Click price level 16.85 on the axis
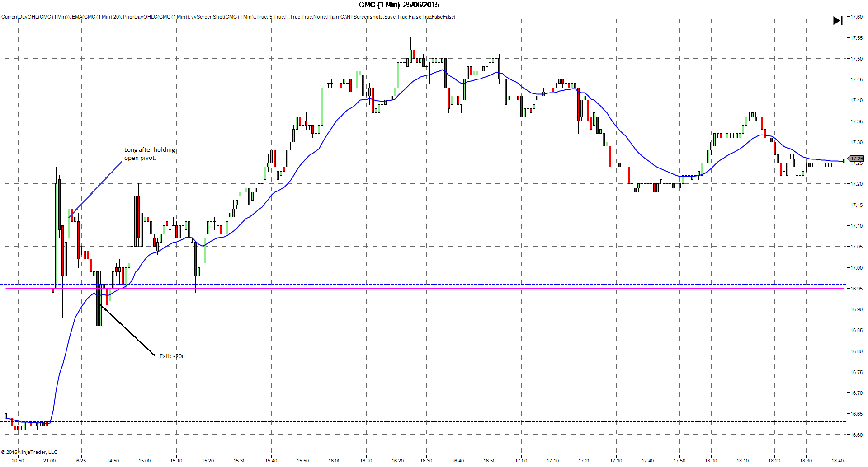868x467 pixels. coord(856,330)
